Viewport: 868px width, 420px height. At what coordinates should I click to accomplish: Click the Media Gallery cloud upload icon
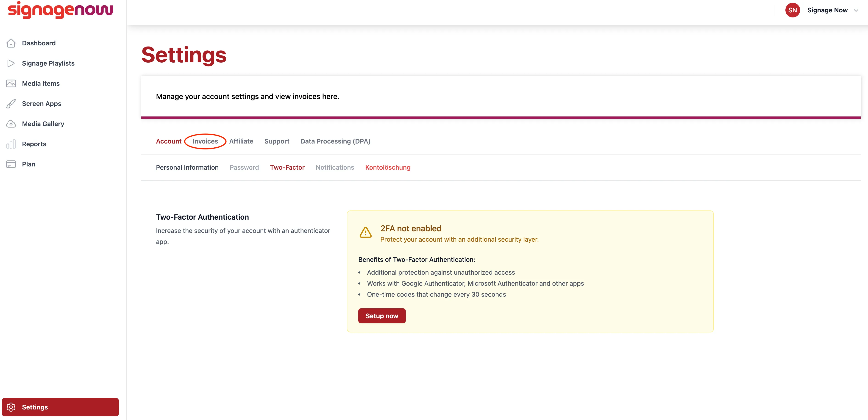coord(11,124)
